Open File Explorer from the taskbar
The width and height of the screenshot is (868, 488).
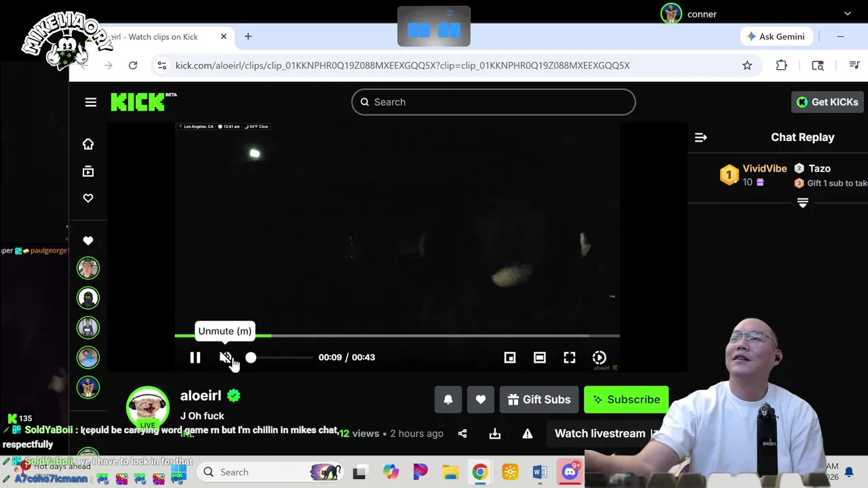(450, 472)
